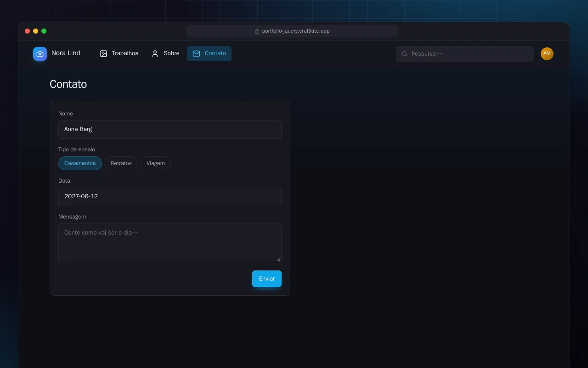
Task: Switch to the Contato tab
Action: [x=209, y=53]
